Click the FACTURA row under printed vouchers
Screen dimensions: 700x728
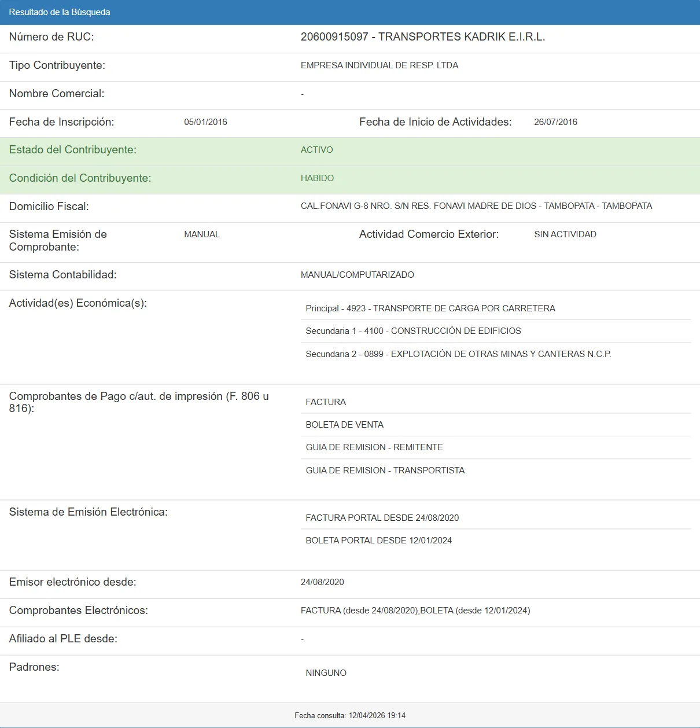(x=326, y=402)
